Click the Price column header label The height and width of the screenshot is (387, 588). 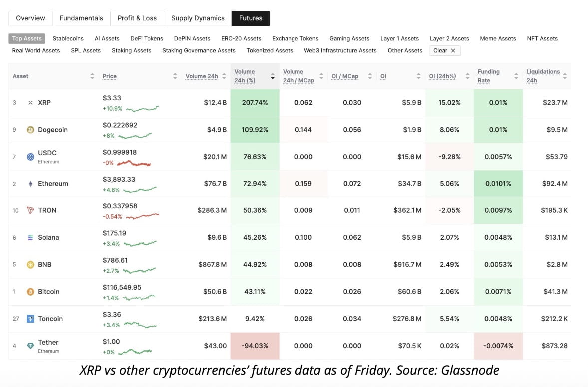tap(109, 76)
